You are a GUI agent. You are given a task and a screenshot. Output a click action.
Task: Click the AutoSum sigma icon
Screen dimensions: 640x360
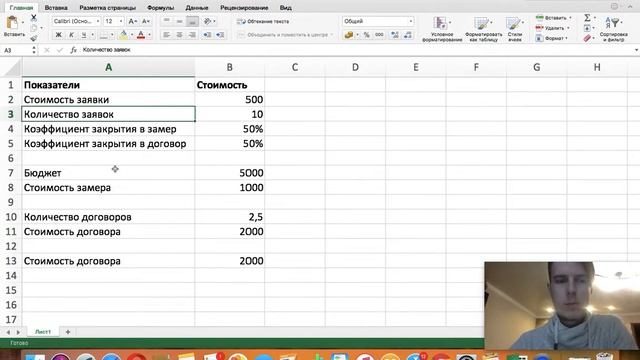pyautogui.click(x=587, y=18)
